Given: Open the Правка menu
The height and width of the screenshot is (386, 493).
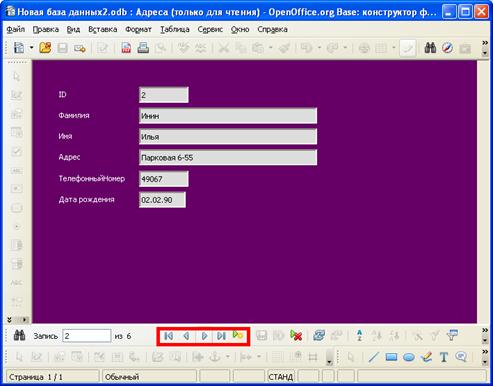Looking at the screenshot, I should 46,29.
